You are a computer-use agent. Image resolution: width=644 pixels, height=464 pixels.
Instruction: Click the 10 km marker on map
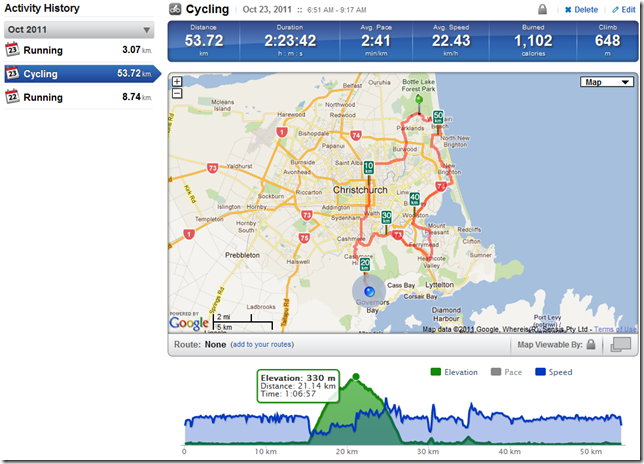pyautogui.click(x=369, y=167)
